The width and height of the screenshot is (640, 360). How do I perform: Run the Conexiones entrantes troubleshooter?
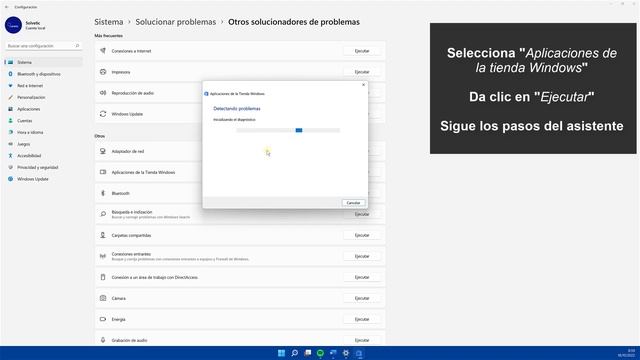point(362,256)
